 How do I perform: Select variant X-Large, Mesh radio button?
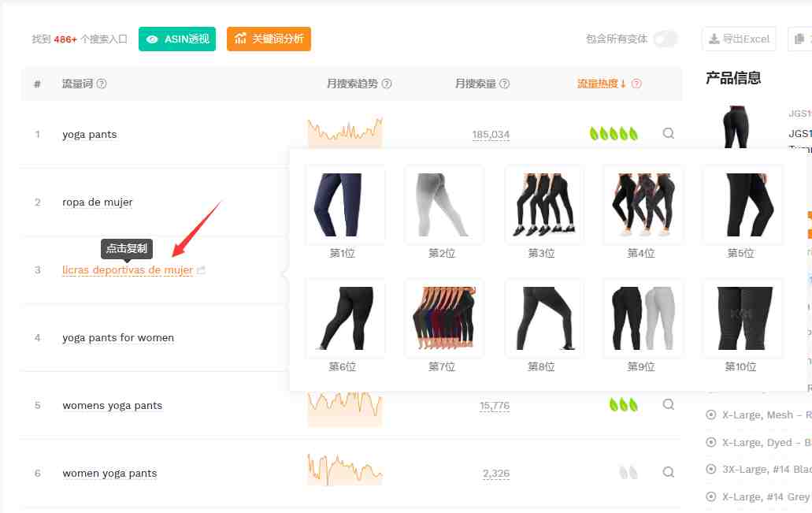(711, 414)
